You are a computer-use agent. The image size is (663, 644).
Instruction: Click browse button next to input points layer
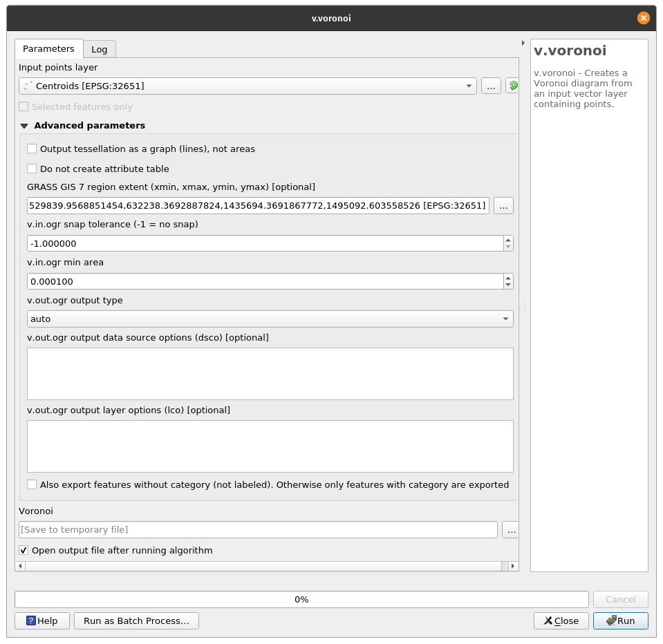pos(491,86)
